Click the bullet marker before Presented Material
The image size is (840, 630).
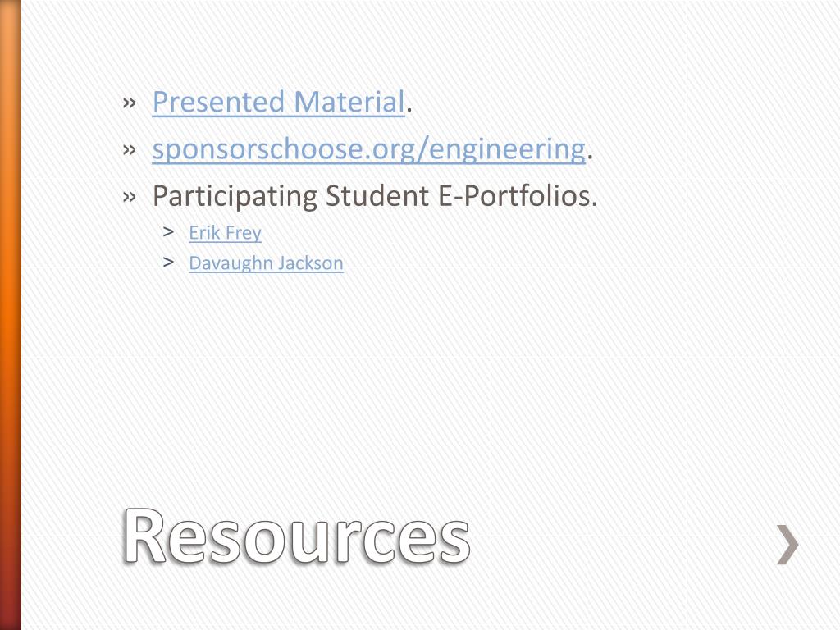[x=130, y=103]
